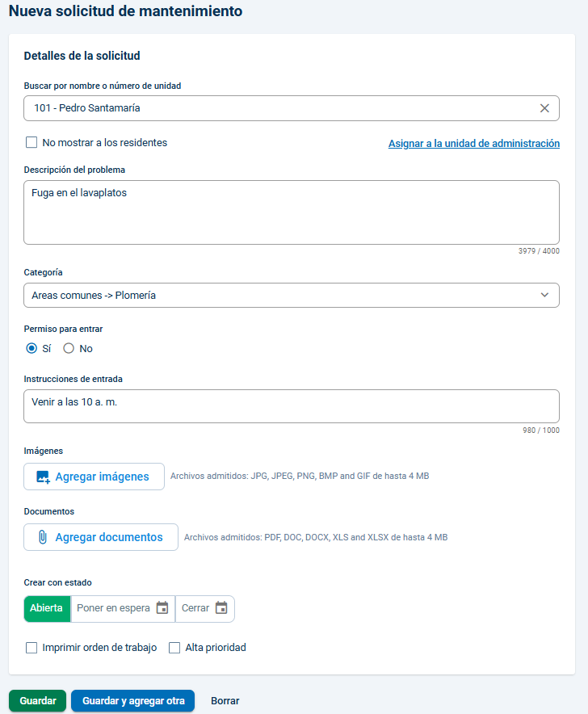The width and height of the screenshot is (588, 714).
Task: Open the Areas comunes -> Plomería dropdown
Action: click(x=292, y=295)
